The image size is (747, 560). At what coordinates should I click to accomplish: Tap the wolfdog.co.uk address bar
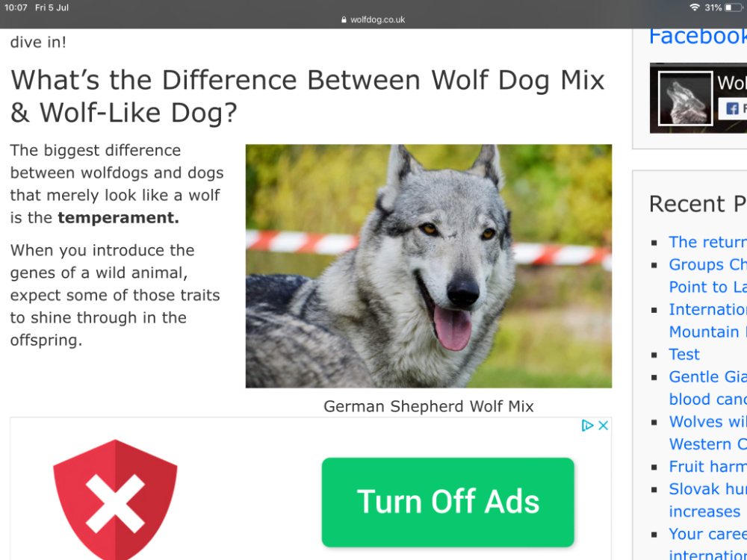(373, 20)
